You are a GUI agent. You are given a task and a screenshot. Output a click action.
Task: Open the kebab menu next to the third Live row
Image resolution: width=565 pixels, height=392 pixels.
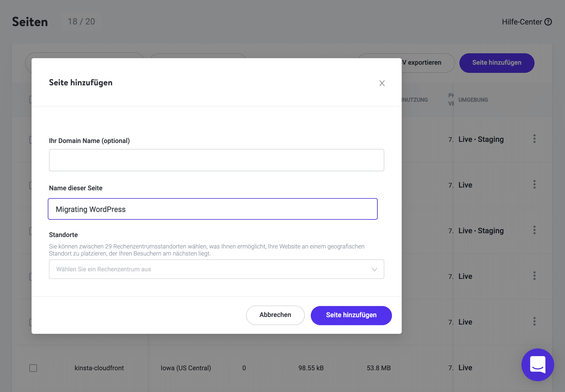(534, 276)
